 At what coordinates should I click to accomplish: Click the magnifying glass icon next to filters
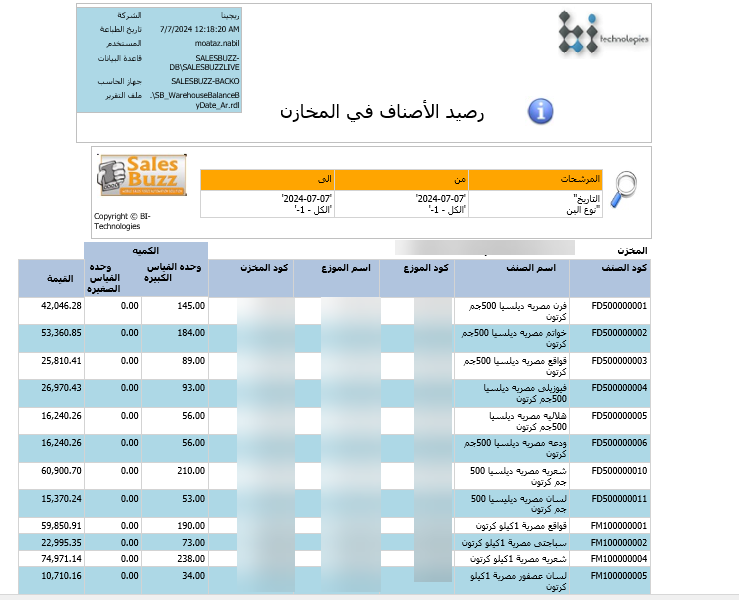[625, 189]
